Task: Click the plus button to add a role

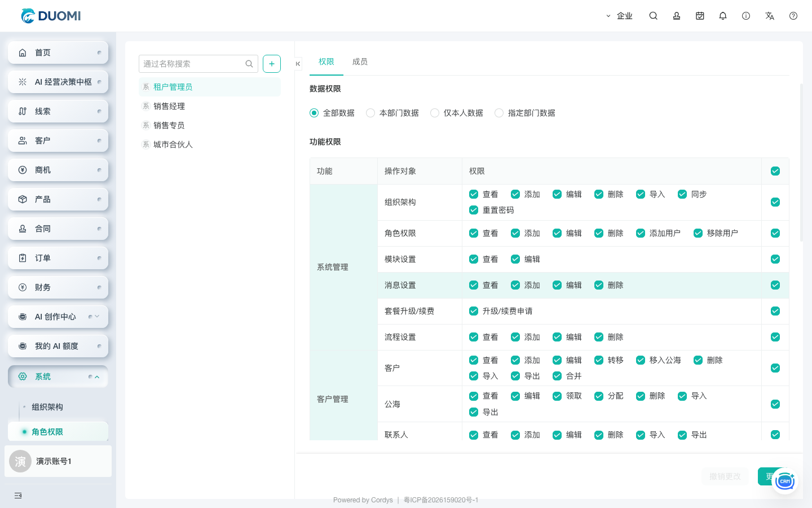Action: click(272, 64)
